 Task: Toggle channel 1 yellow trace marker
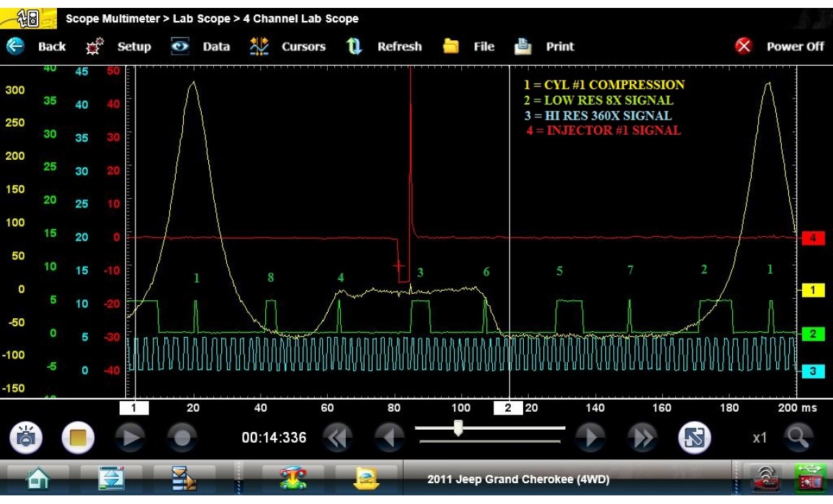click(813, 290)
